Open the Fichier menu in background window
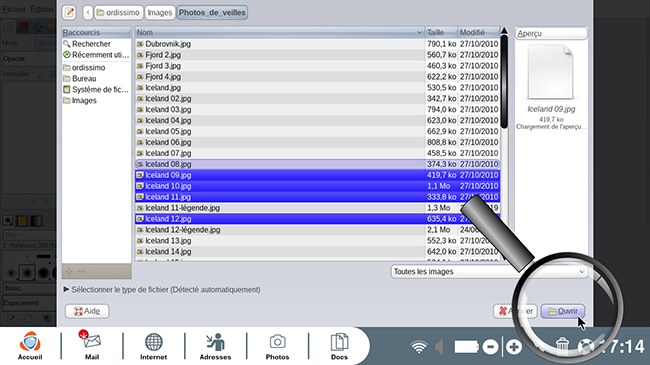Screen dimensions: 650x365 point(15,9)
